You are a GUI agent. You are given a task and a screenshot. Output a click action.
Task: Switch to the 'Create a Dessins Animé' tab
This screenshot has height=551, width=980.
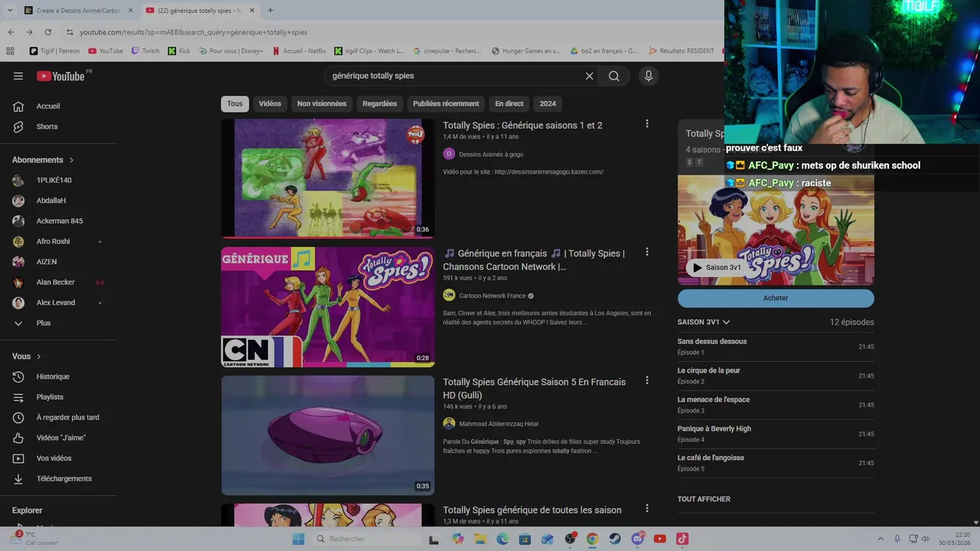[x=77, y=10]
